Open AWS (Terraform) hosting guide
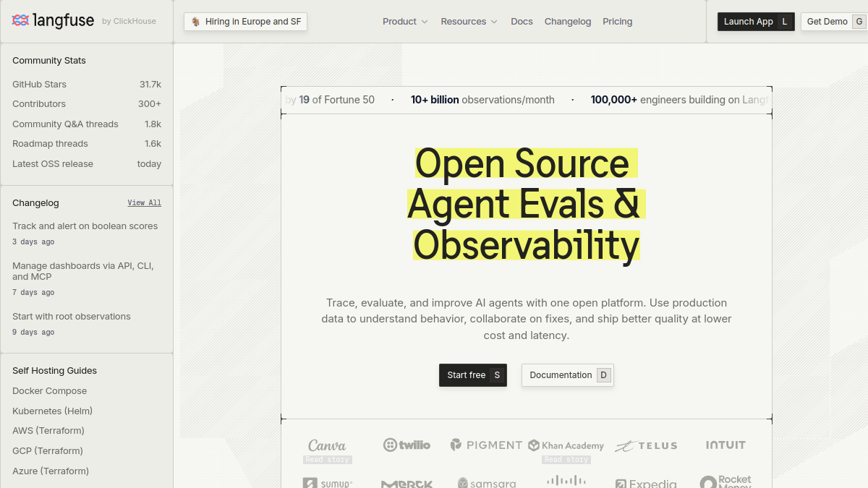 coord(48,431)
